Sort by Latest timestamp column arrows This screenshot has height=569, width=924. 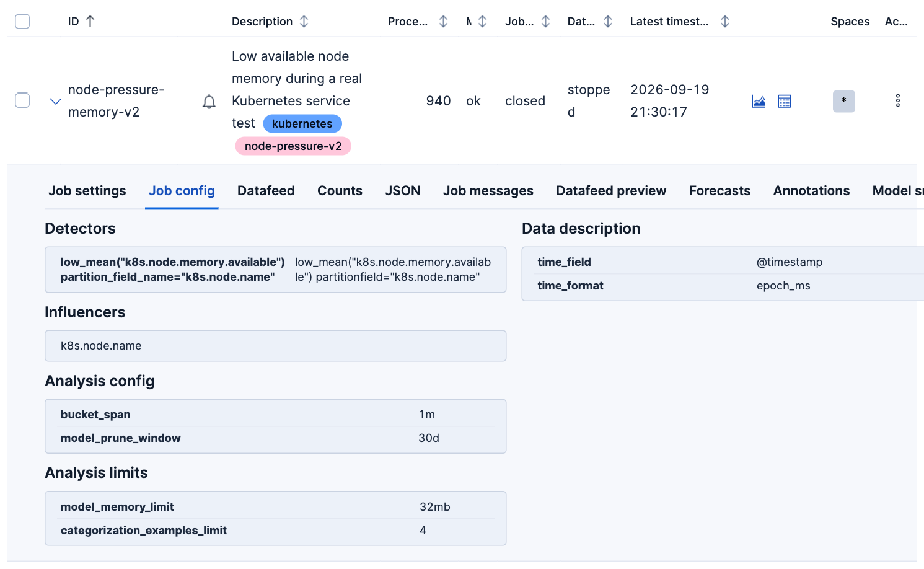click(x=725, y=21)
